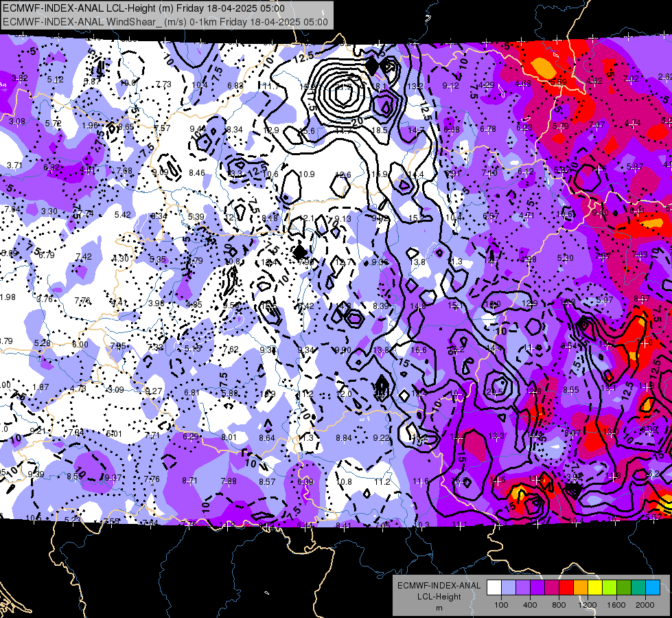Click the 10.8 grid value

[344, 481]
